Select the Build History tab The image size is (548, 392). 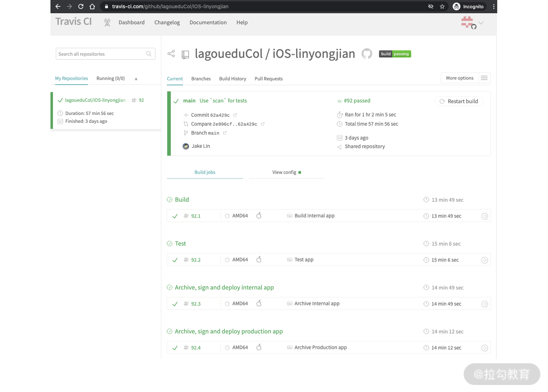[x=232, y=79]
